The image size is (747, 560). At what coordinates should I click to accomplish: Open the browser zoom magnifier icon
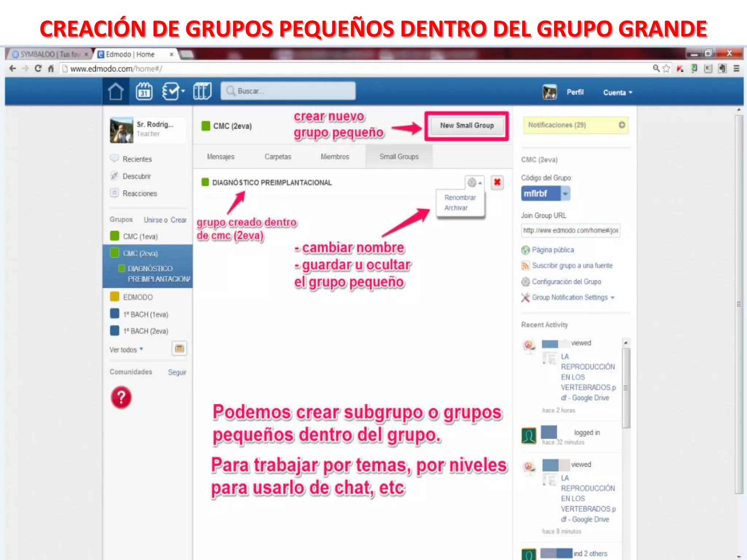(656, 68)
